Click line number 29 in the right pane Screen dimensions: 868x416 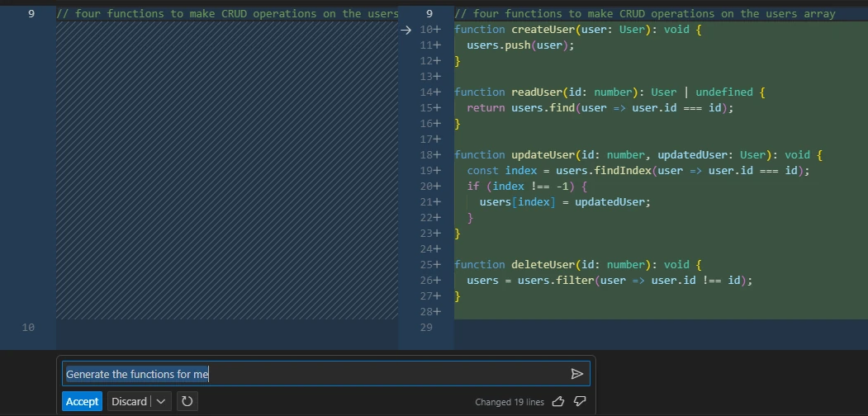426,328
